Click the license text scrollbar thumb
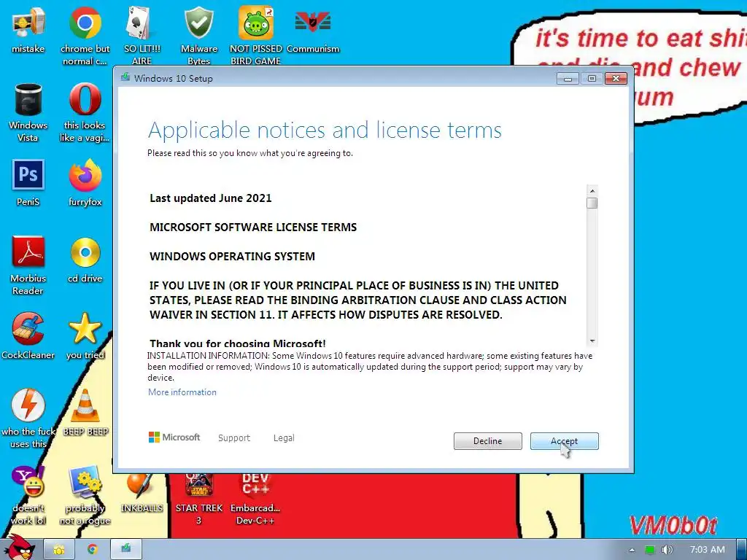Image resolution: width=747 pixels, height=560 pixels. [x=592, y=203]
